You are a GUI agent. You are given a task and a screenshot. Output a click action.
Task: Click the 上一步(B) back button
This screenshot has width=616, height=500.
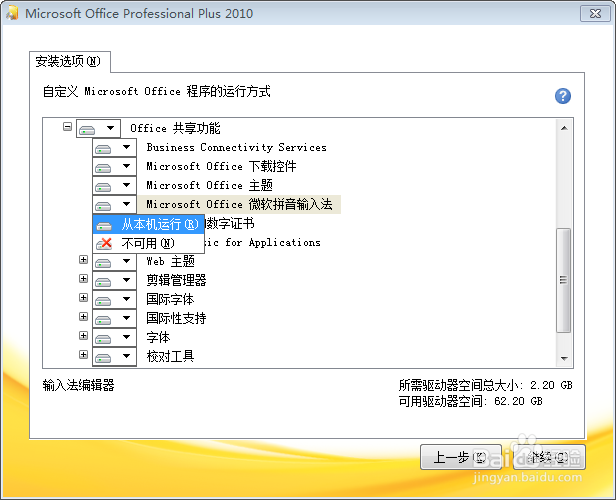click(460, 457)
